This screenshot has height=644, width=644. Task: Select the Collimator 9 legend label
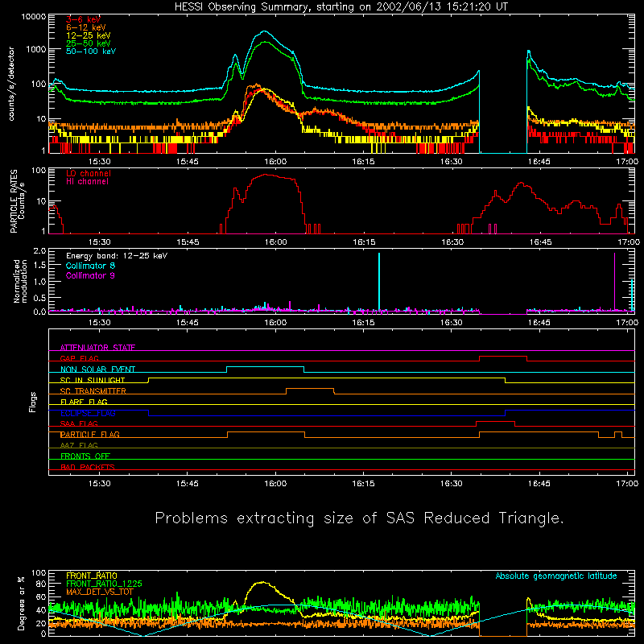pyautogui.click(x=90, y=275)
